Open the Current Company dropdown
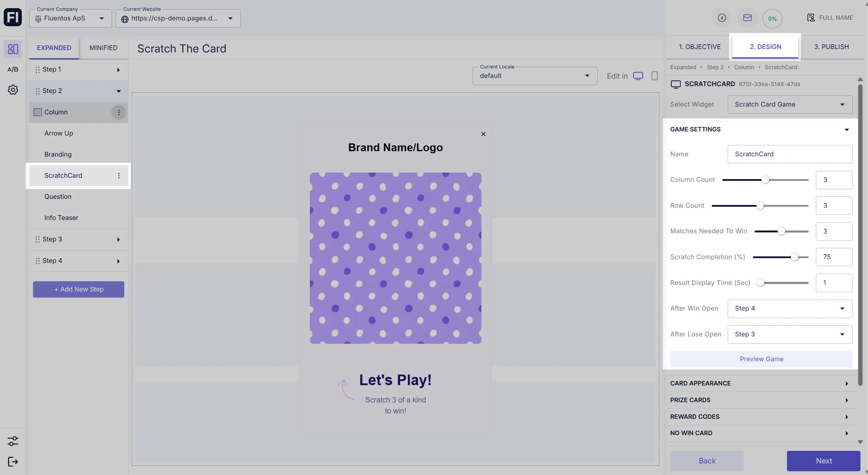Screen dimensions: 868x475 (70, 18)
